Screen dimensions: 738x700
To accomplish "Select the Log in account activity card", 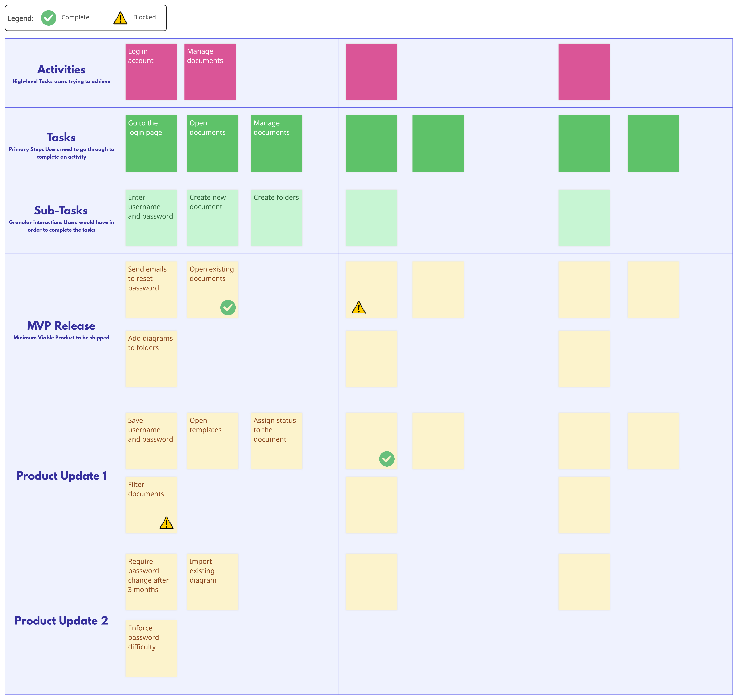I will (151, 72).
